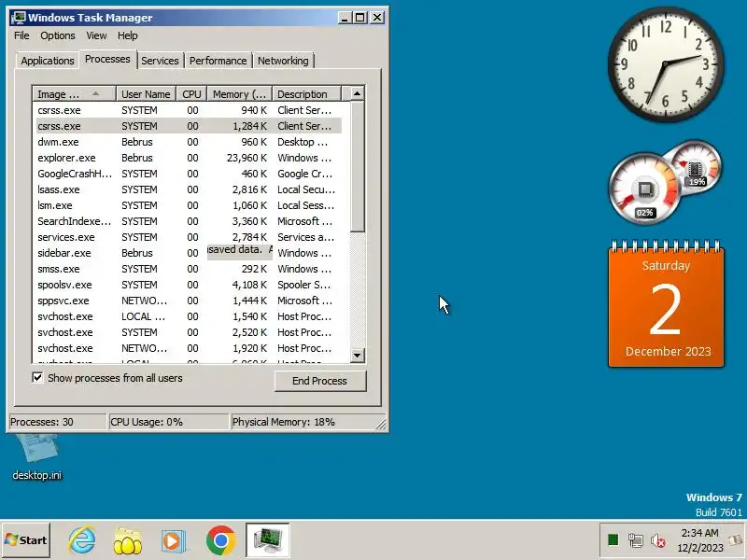Select the smss.exe process
Screen dimensions: 747x560
click(188, 269)
